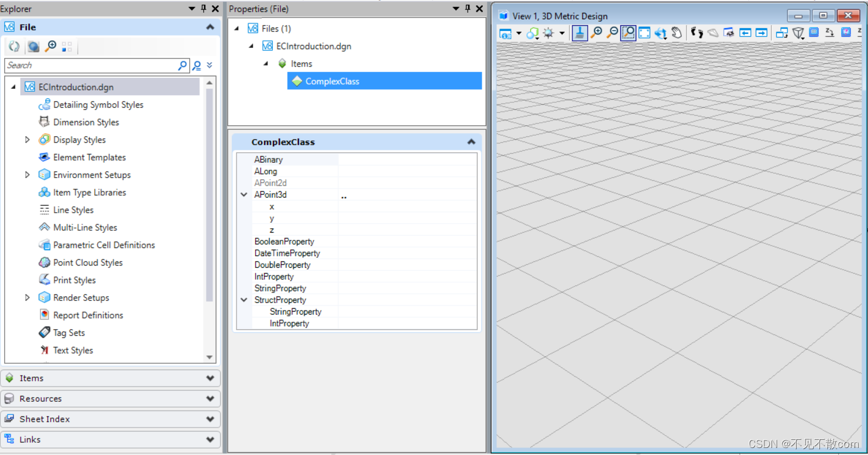
Task: Click the Explorer selection grid icon
Action: pyautogui.click(x=67, y=47)
